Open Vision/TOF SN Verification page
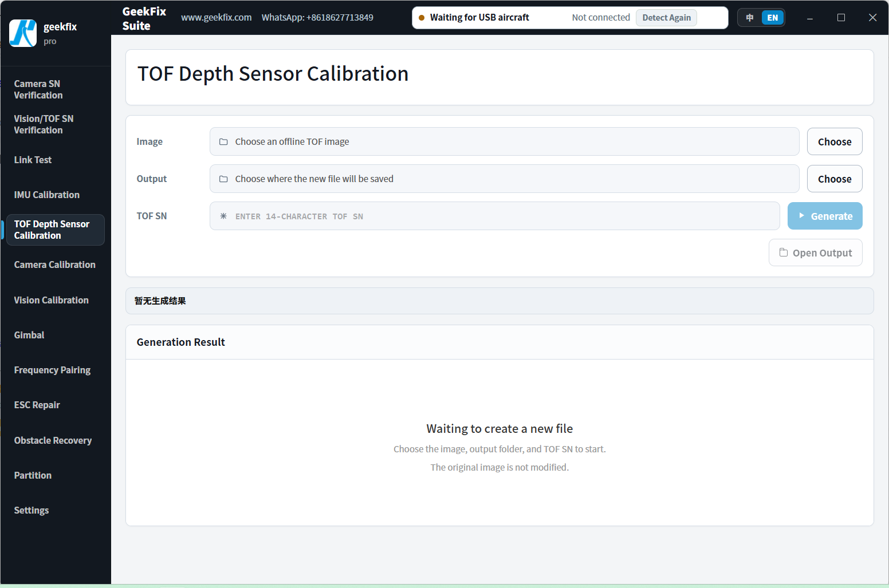The height and width of the screenshot is (588, 889). click(x=56, y=124)
